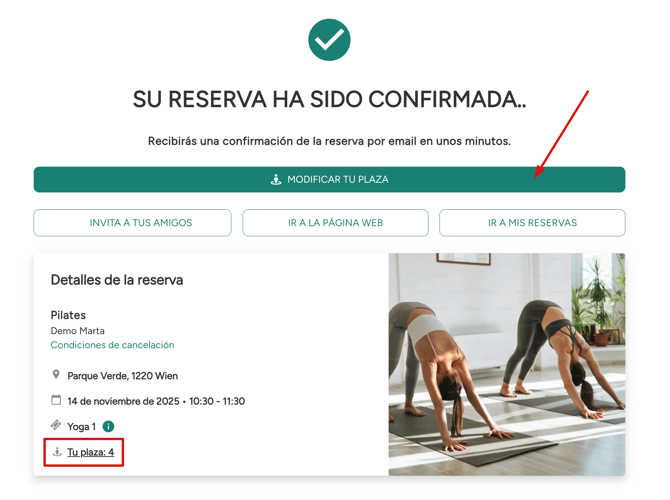Open the info icon beside Yoga 1
The width and height of the screenshot is (670, 500).
pos(109,426)
